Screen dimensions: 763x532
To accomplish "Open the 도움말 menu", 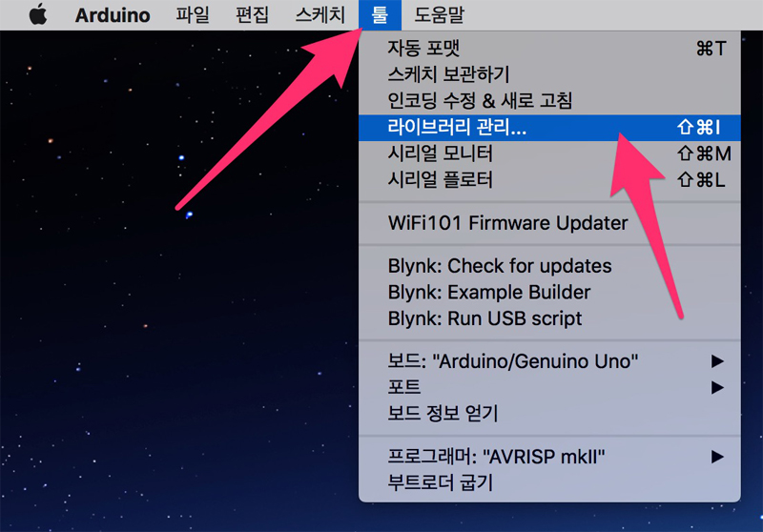I will tap(439, 14).
